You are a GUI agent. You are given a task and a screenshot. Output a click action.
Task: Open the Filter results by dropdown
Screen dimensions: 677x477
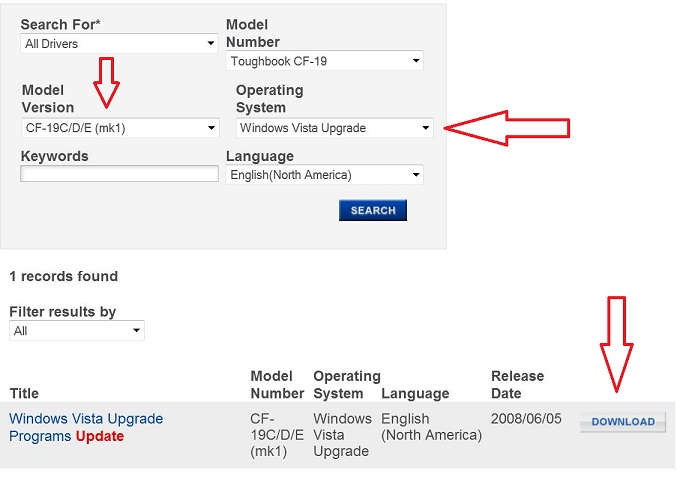coord(77,331)
